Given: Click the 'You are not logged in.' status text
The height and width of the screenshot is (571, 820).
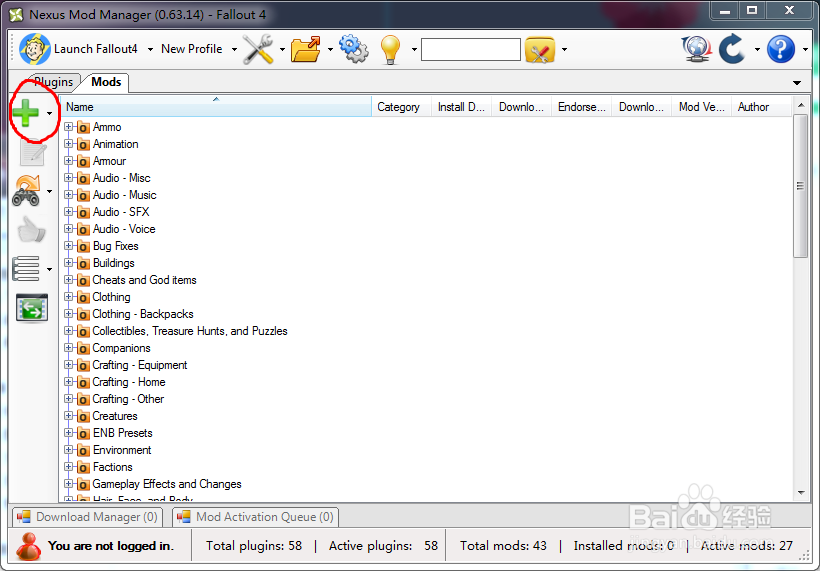Looking at the screenshot, I should (110, 546).
